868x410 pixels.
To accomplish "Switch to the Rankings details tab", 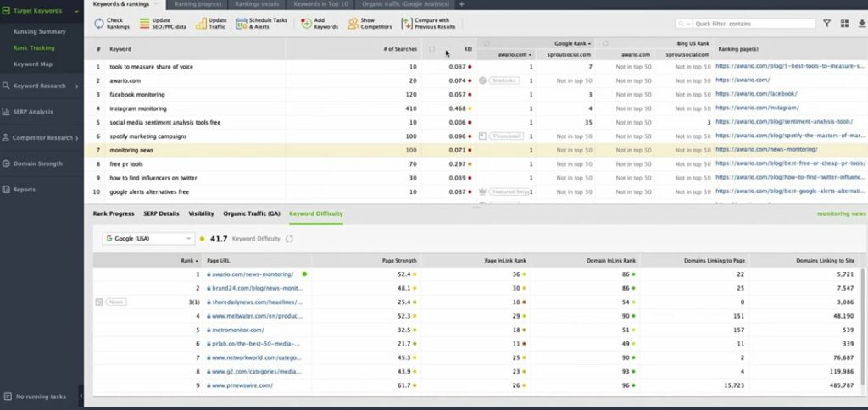I will [257, 4].
